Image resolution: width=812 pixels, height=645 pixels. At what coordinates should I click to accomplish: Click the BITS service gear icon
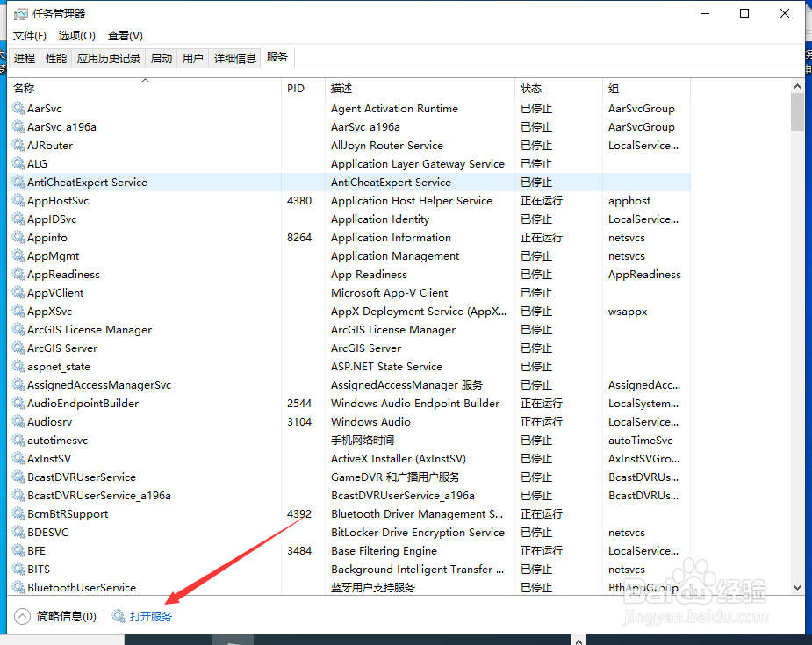click(18, 569)
